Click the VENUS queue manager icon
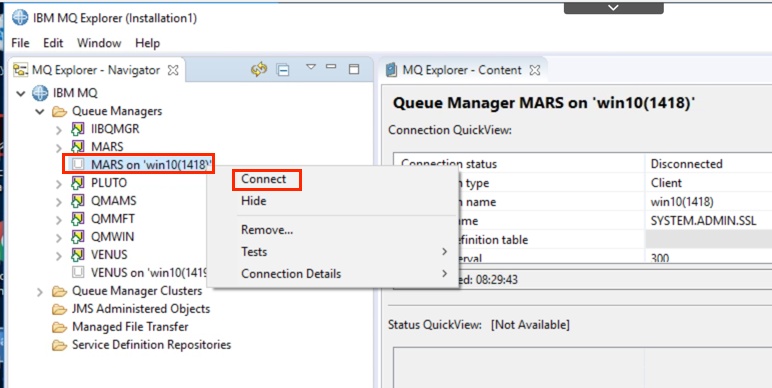 pyautogui.click(x=78, y=255)
